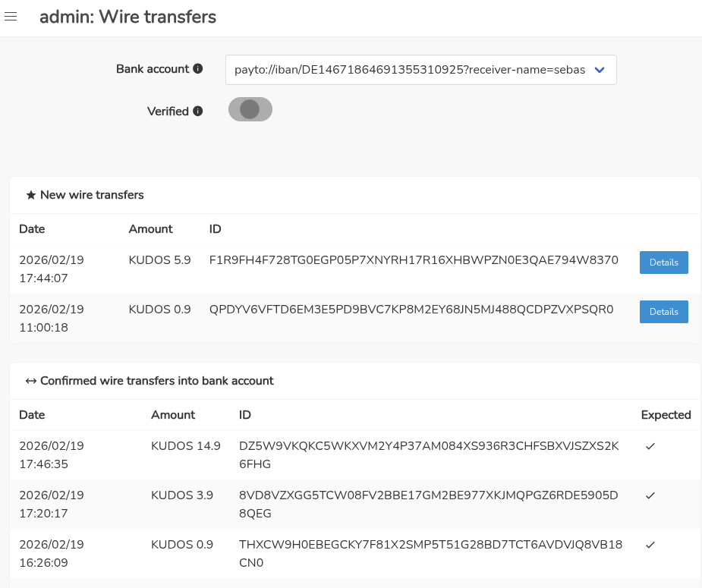Click the Expected checkmark for KUDOS 3.9
Screen dimensions: 702x588
(x=650, y=495)
